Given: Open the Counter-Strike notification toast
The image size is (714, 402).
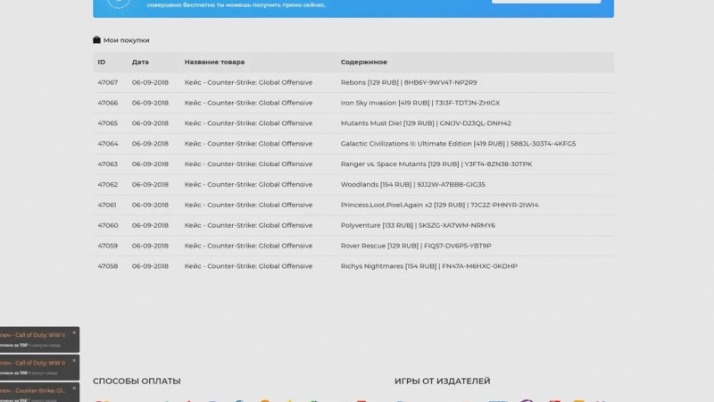Looking at the screenshot, I should click(x=35, y=391).
